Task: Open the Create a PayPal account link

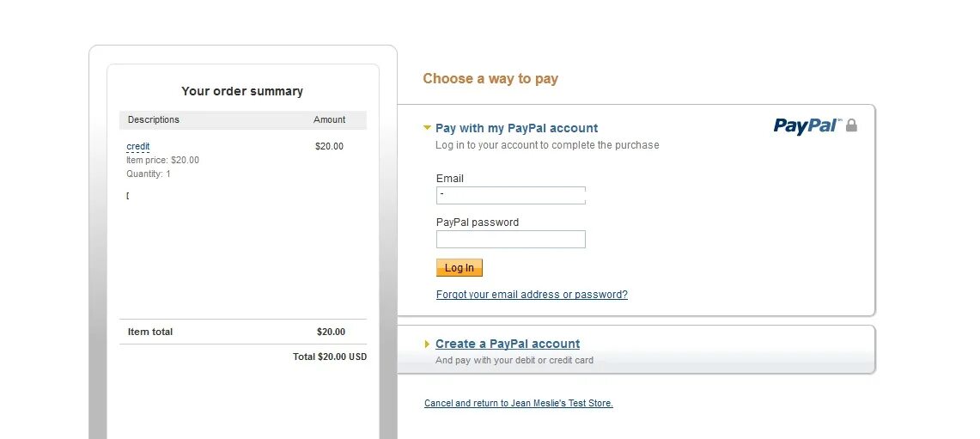Action: point(508,344)
